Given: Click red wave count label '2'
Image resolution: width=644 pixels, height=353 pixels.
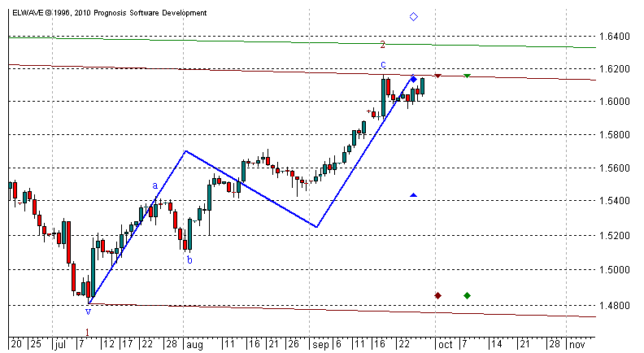Looking at the screenshot, I should 382,45.
